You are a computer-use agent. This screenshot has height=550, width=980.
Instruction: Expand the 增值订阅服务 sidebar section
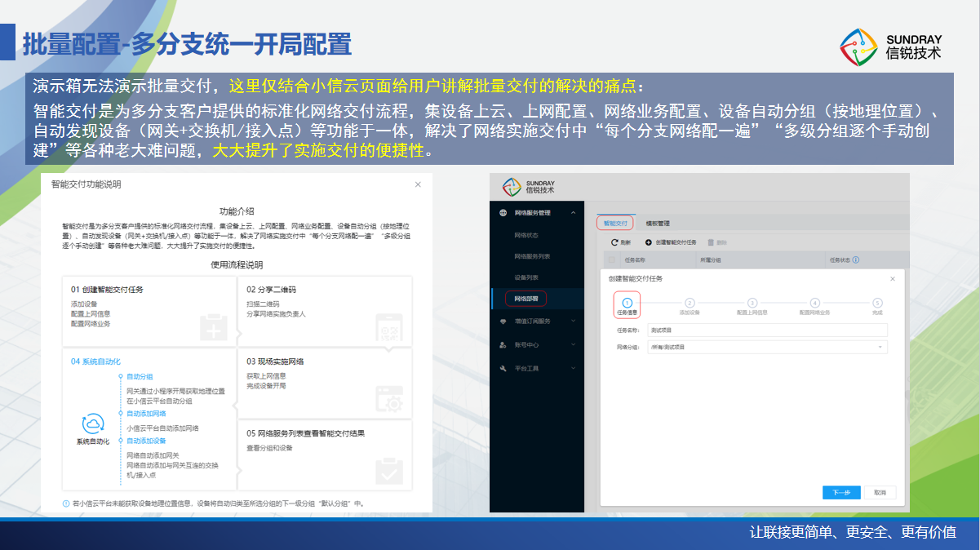tap(574, 322)
